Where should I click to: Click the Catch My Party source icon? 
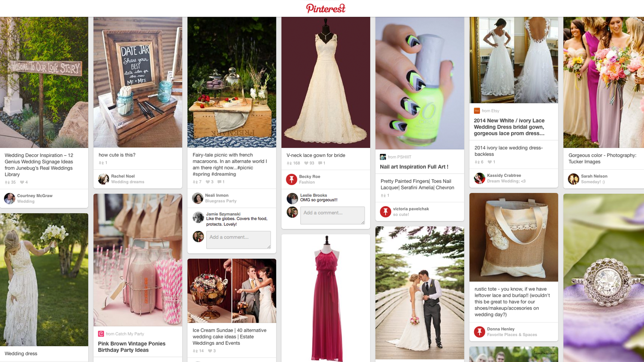tap(101, 334)
